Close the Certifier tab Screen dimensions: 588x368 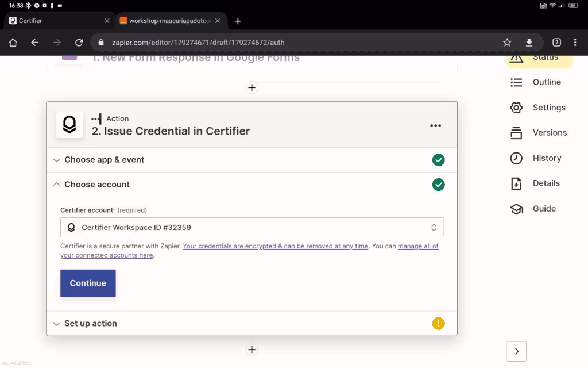click(x=107, y=21)
